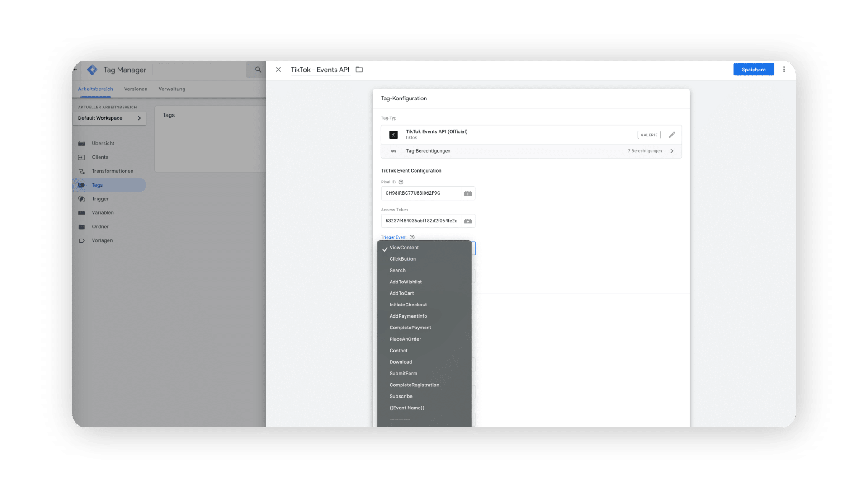Screen dimensions: 868x488
Task: Expand Tag-Berechtigungen with the chevron
Action: coord(672,151)
